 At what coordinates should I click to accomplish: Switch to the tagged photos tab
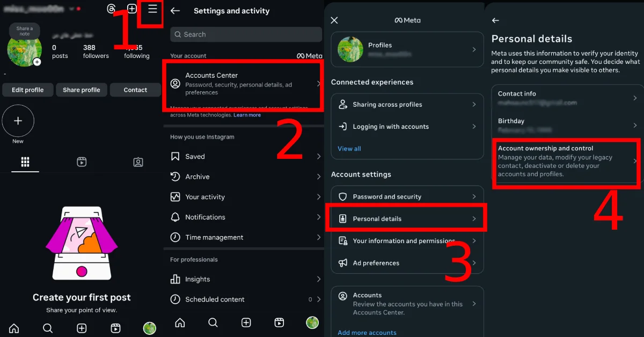click(138, 162)
